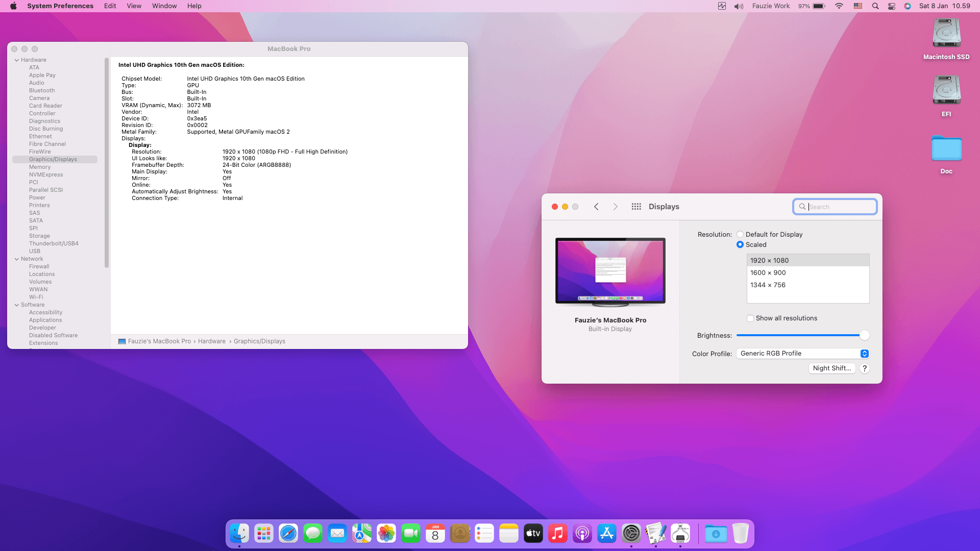Click Hardware in the path bar

(212, 341)
